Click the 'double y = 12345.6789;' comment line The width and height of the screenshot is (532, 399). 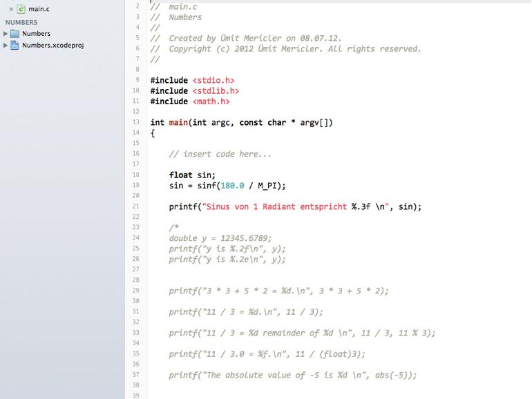pyautogui.click(x=220, y=238)
